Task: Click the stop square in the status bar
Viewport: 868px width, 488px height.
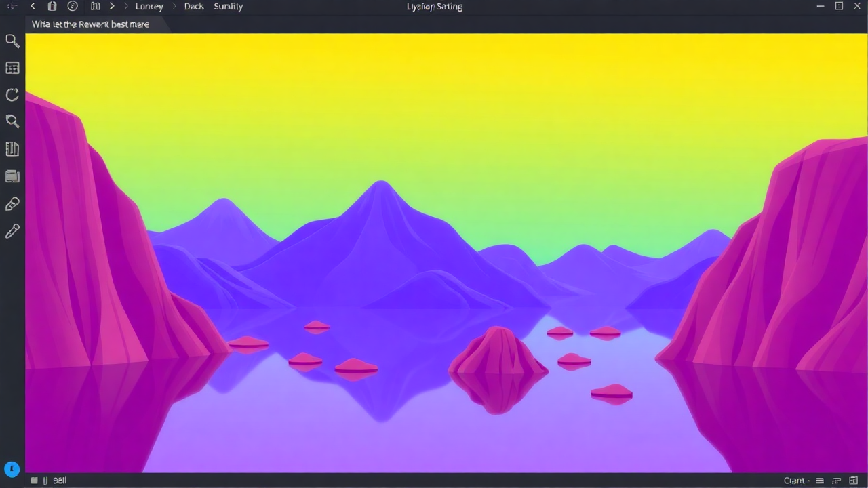Action: [x=34, y=481]
